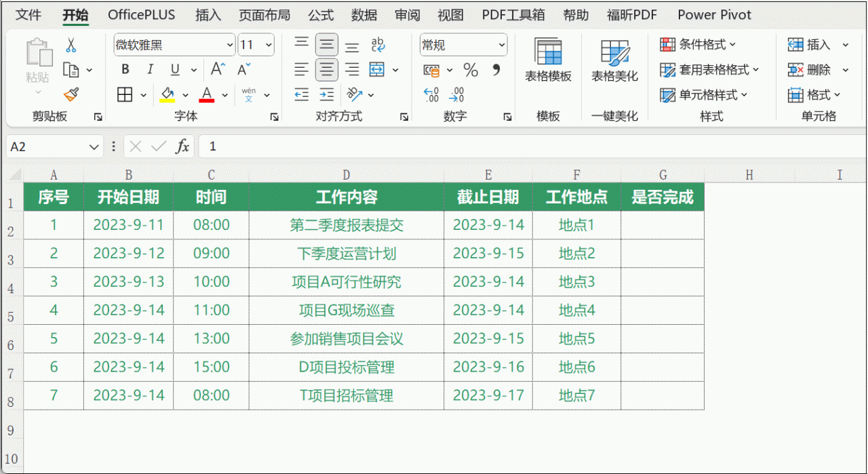Click accounting number format icon
Image resolution: width=868 pixels, height=474 pixels.
(x=432, y=70)
